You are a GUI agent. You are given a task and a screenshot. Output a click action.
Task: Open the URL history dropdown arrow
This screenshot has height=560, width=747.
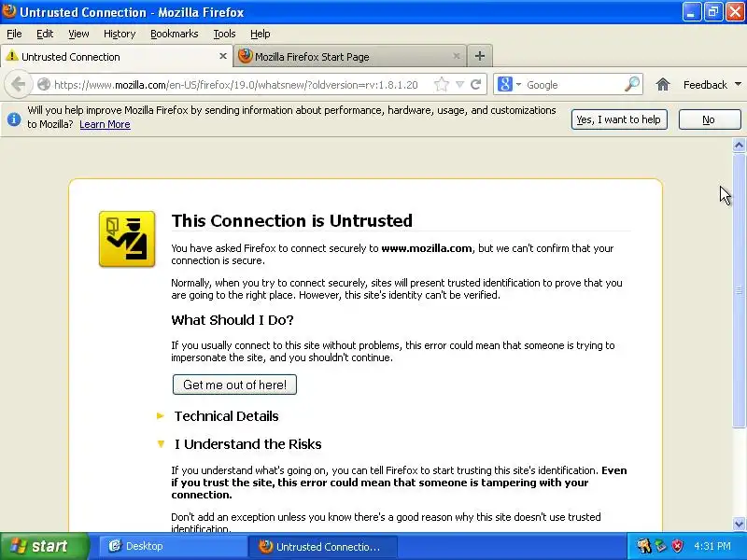459,85
